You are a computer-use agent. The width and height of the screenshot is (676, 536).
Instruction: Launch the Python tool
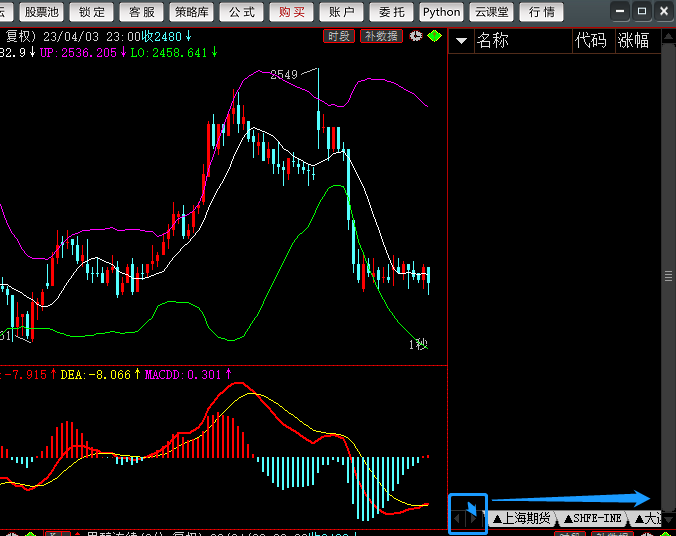coord(441,12)
